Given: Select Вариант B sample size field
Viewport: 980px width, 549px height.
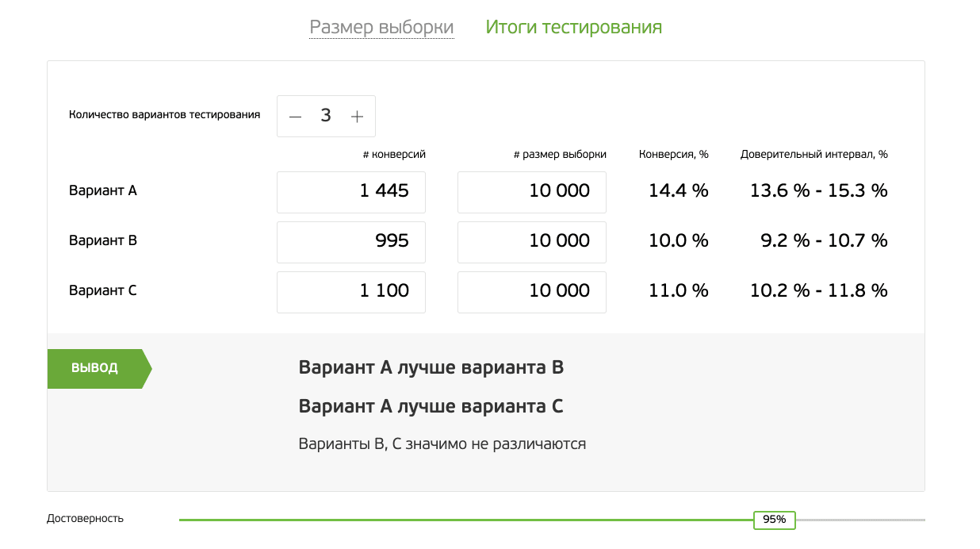Looking at the screenshot, I should [531, 242].
